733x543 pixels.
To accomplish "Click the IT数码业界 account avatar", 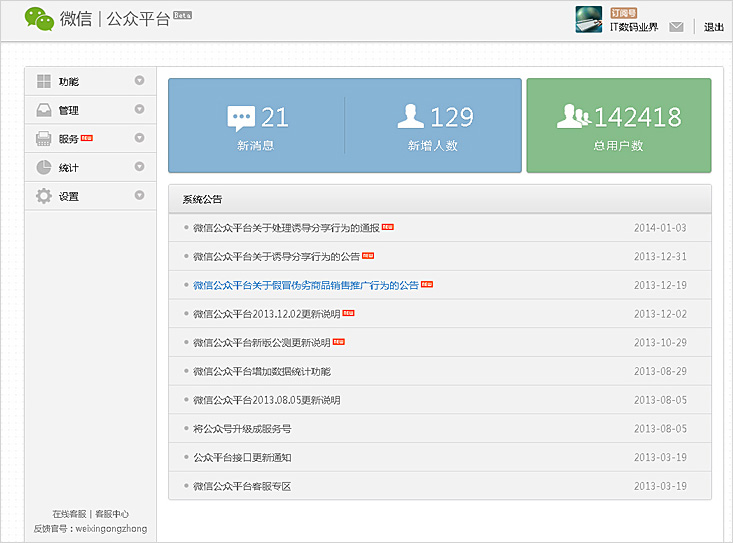I will point(589,19).
